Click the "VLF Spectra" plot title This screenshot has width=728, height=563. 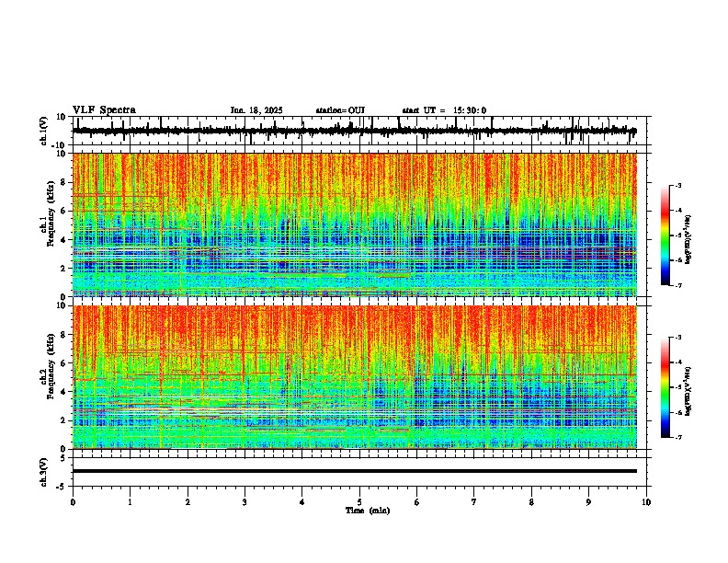click(x=104, y=110)
